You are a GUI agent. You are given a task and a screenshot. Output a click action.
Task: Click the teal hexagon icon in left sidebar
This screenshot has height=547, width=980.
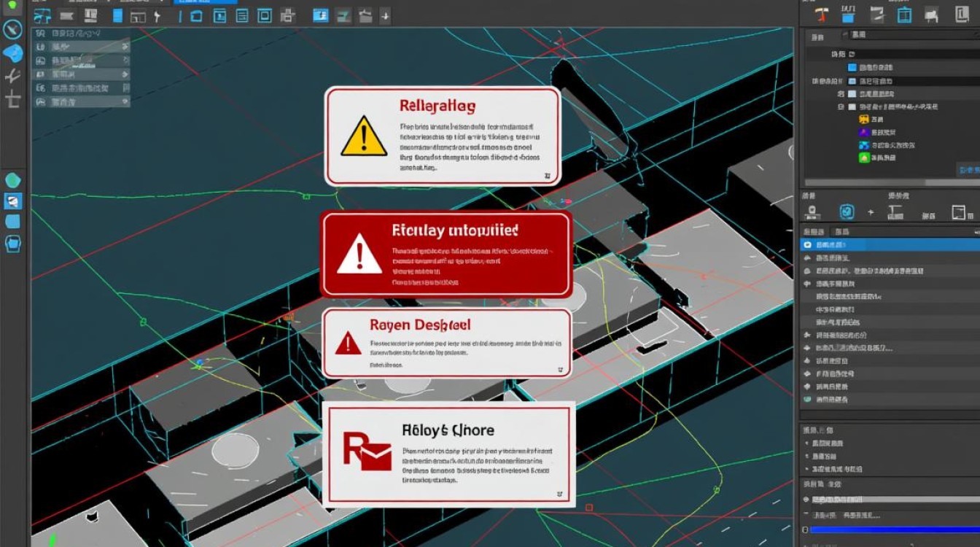(x=13, y=180)
